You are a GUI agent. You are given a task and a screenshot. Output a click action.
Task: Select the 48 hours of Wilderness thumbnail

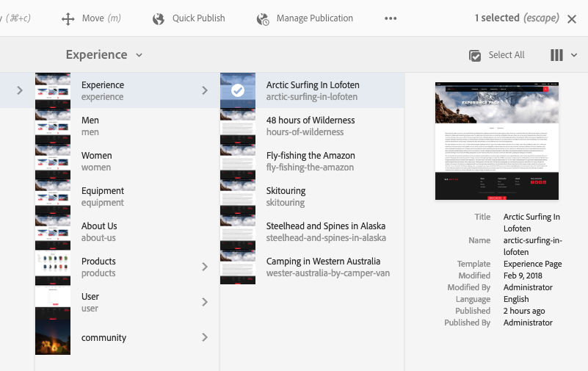coord(238,126)
